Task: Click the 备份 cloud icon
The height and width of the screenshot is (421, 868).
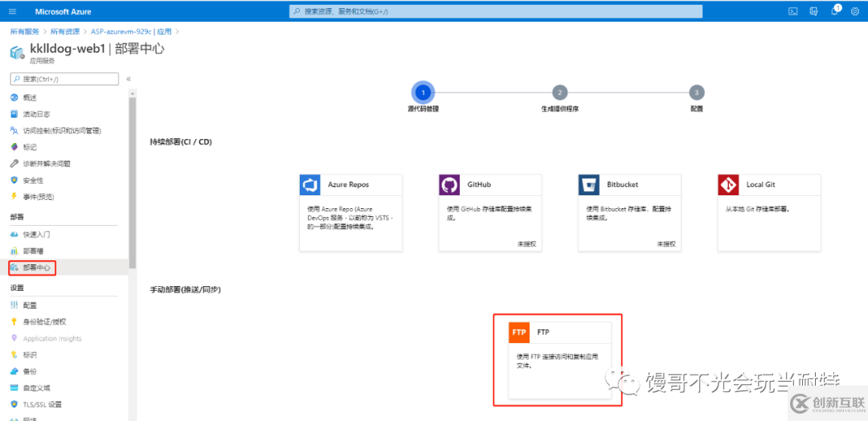Action: coord(14,371)
